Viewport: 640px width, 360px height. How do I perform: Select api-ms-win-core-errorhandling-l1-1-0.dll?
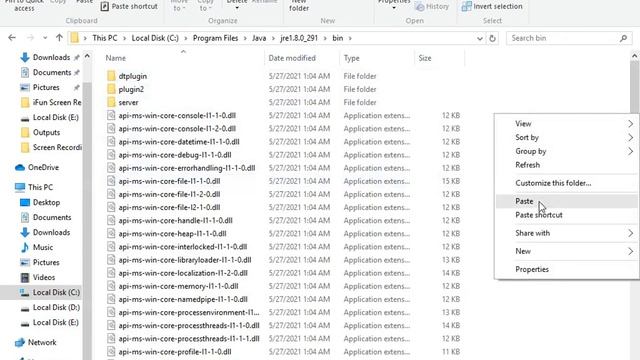point(187,168)
